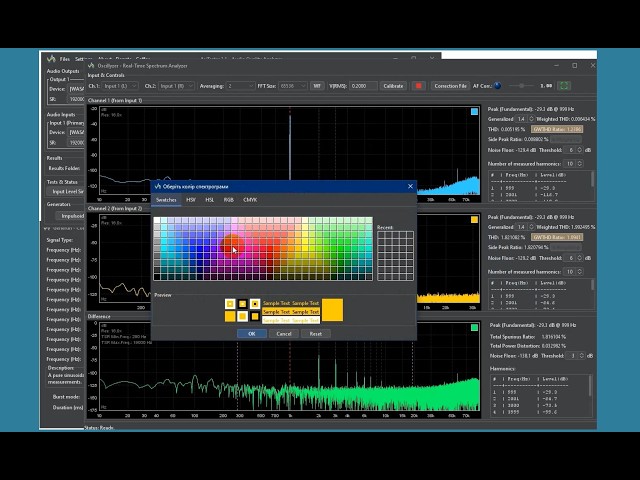Confirm the color with OK
Image resolution: width=640 pixels, height=480 pixels.
tap(252, 333)
